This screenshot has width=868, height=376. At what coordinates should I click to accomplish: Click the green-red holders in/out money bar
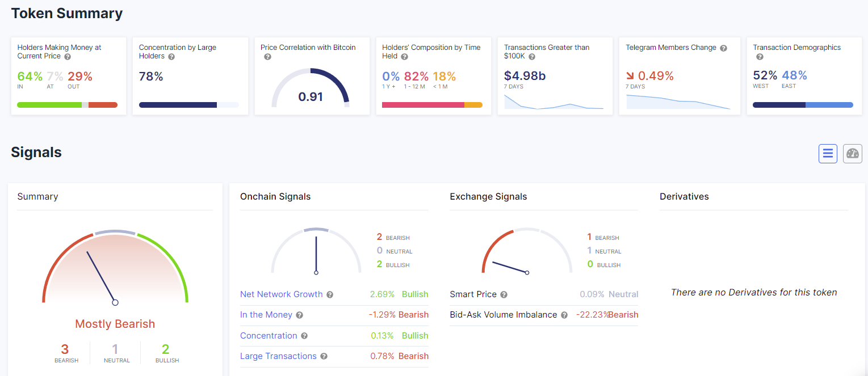(x=67, y=105)
